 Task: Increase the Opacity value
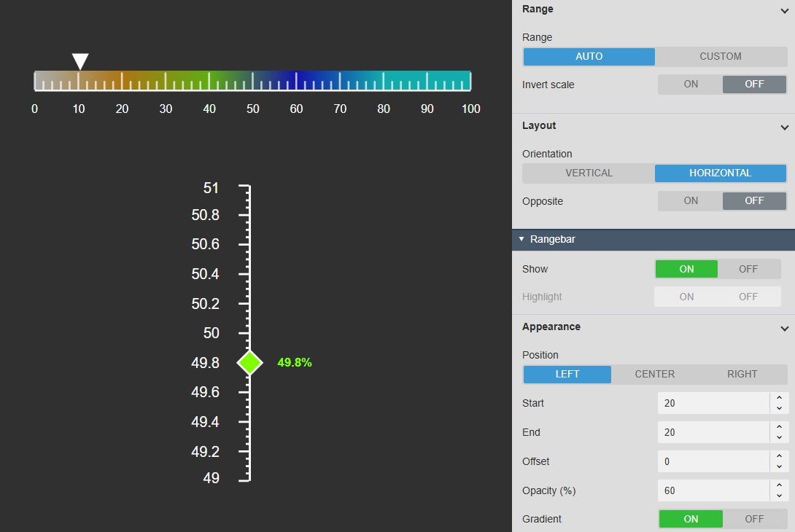coord(779,485)
